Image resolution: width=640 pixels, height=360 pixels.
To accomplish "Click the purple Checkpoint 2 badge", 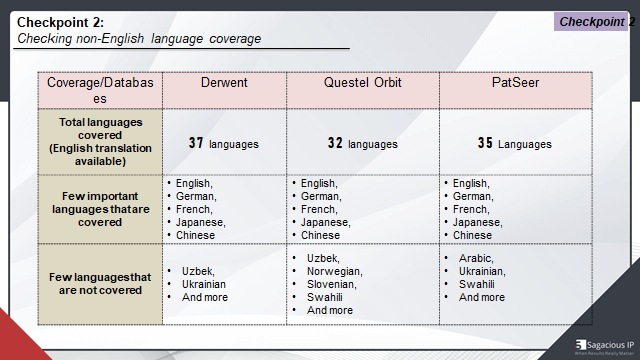I will (x=593, y=22).
